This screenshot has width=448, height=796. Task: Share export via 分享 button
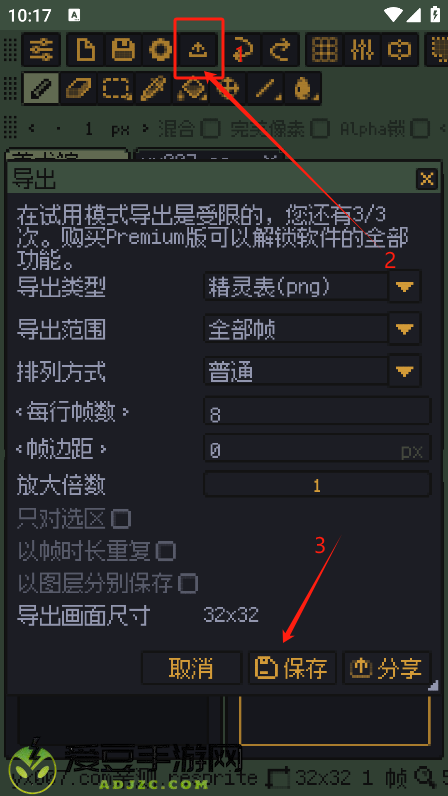coord(387,668)
